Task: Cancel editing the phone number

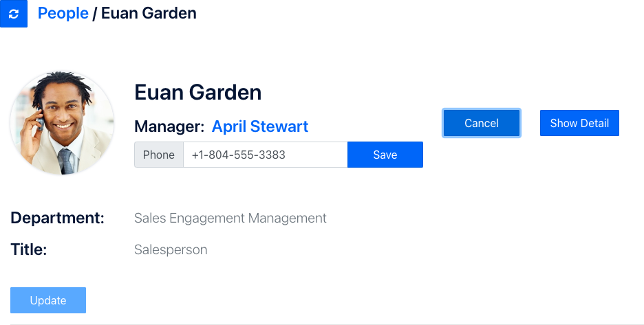Action: point(481,123)
